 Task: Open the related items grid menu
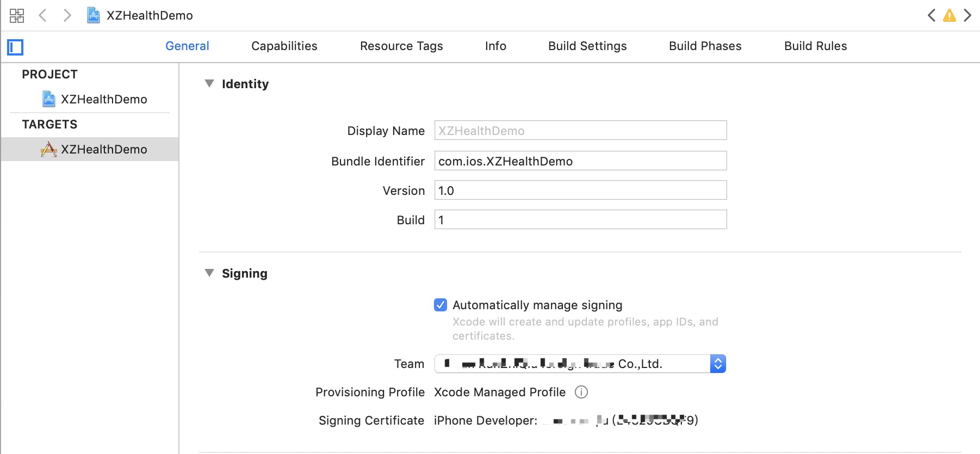click(17, 15)
